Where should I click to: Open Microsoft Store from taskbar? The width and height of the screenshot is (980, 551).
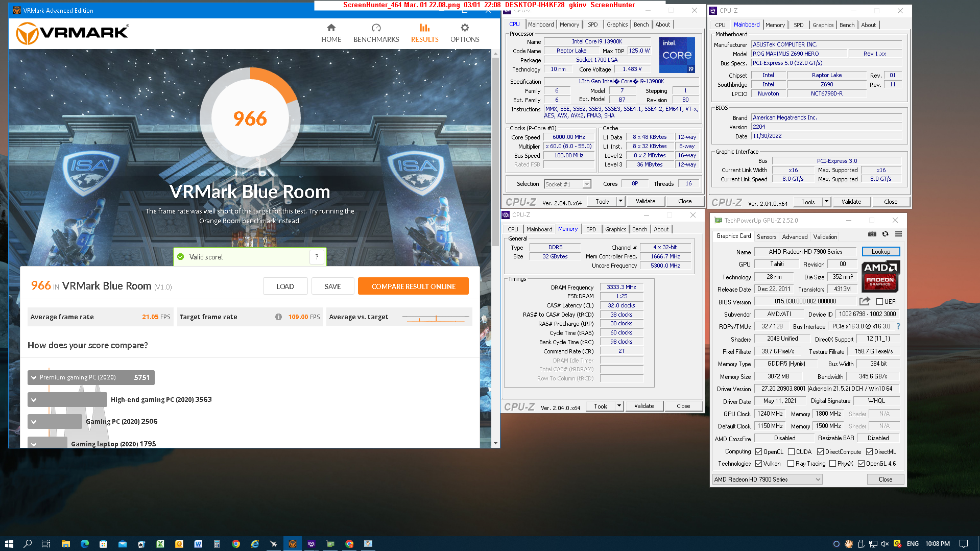(103, 543)
